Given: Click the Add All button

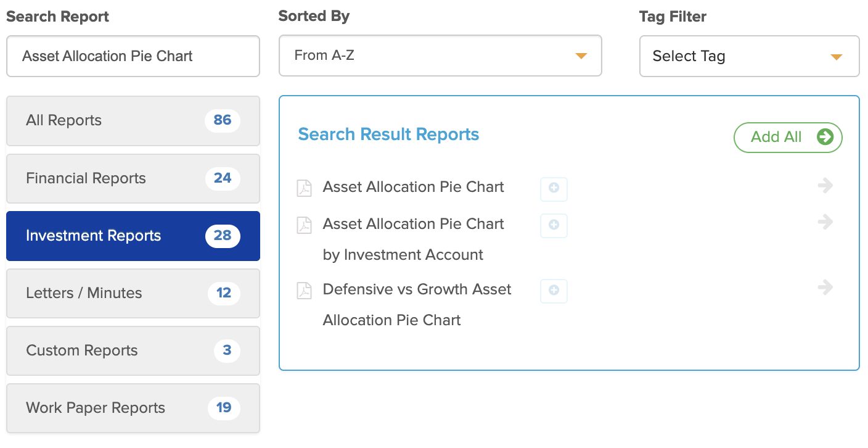Looking at the screenshot, I should click(788, 137).
